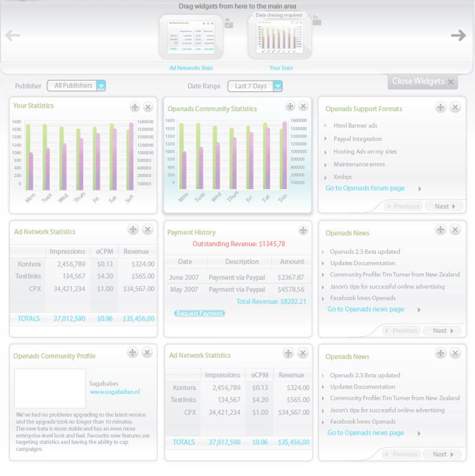Remove the Openads Support Formats widget
475x476 pixels.
click(455, 108)
